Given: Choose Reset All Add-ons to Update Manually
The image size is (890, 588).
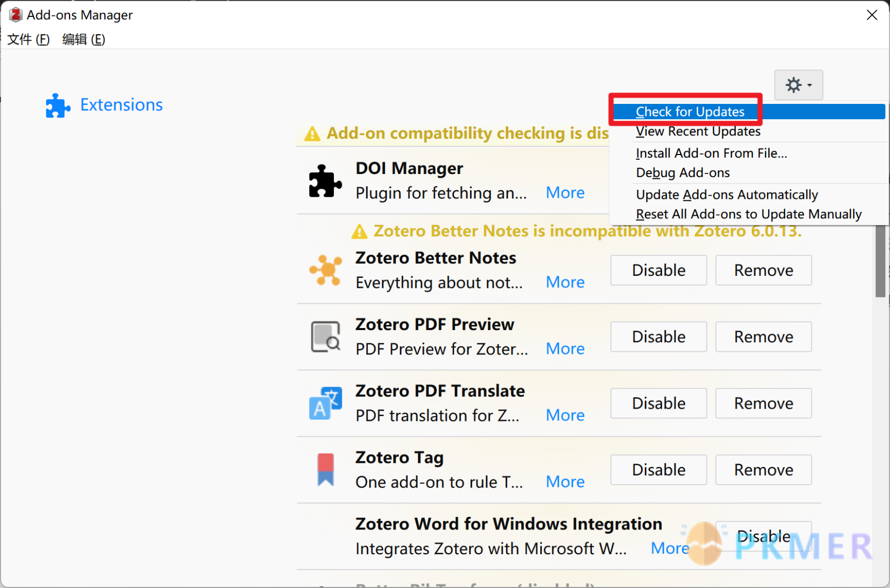Looking at the screenshot, I should pyautogui.click(x=749, y=214).
